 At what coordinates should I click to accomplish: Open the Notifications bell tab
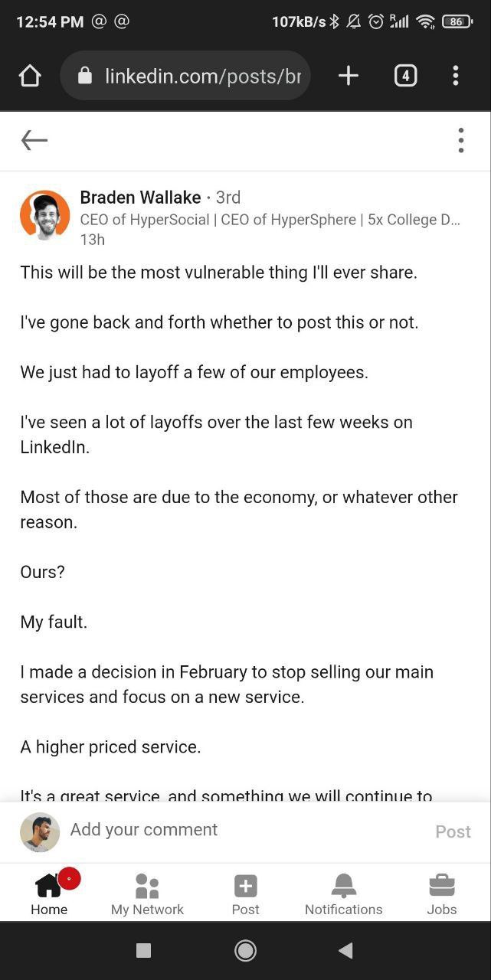343,893
